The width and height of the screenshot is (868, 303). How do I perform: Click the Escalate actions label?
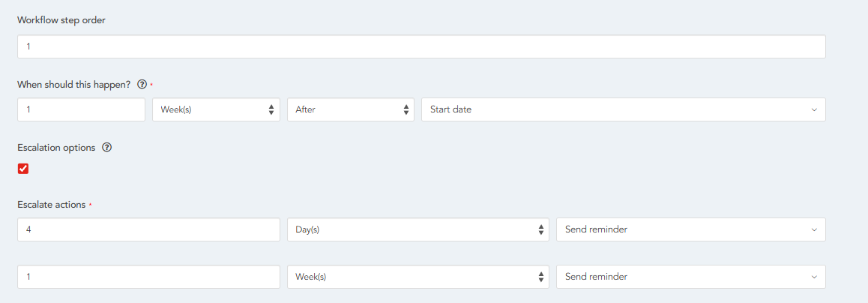pyautogui.click(x=52, y=204)
